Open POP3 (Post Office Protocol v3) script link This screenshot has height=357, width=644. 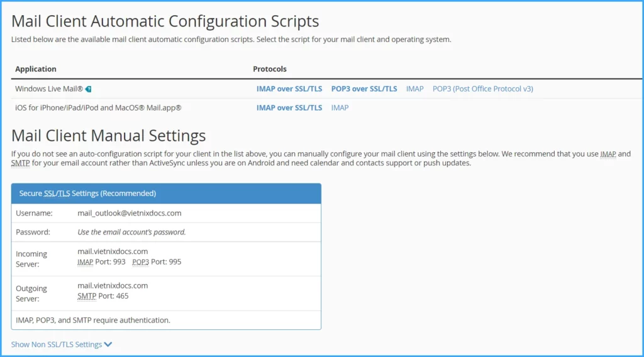482,89
